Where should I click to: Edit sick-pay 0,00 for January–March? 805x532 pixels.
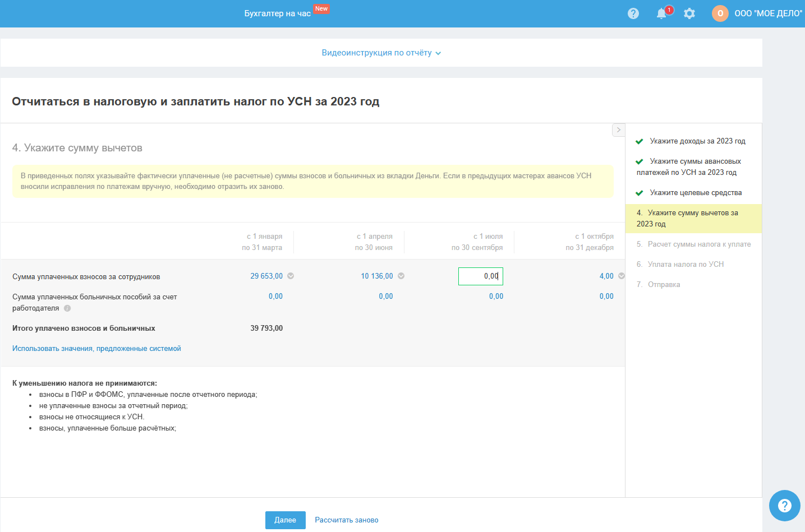click(x=275, y=297)
